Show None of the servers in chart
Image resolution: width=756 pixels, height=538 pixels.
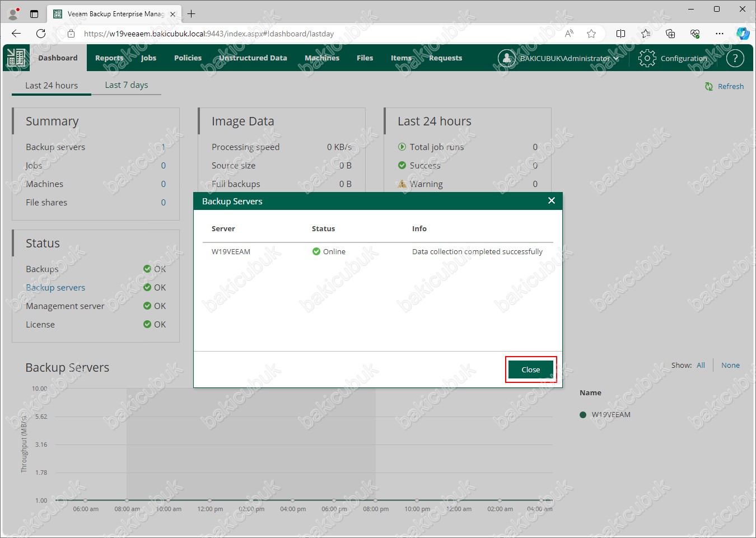[x=730, y=365]
